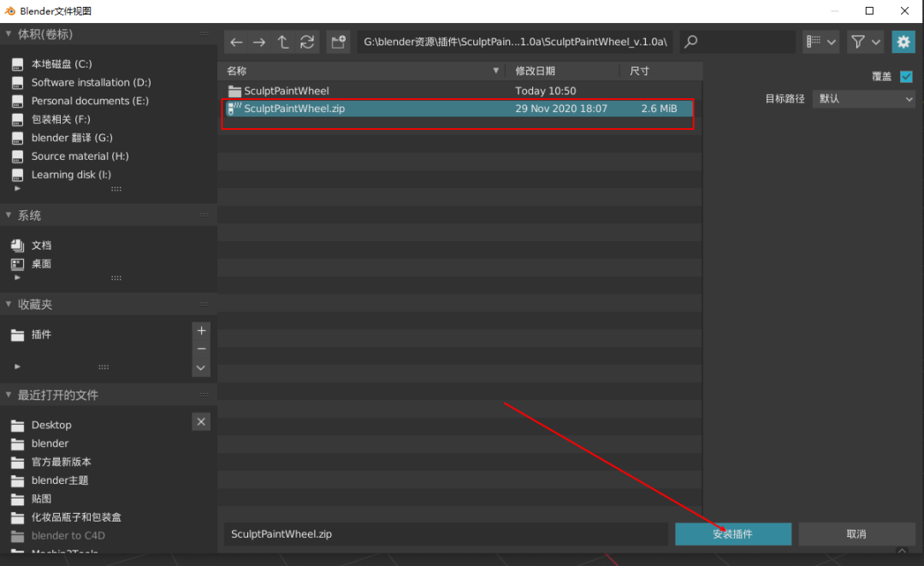Open the 目标路径 默认 dropdown
The image size is (924, 566).
tap(864, 99)
